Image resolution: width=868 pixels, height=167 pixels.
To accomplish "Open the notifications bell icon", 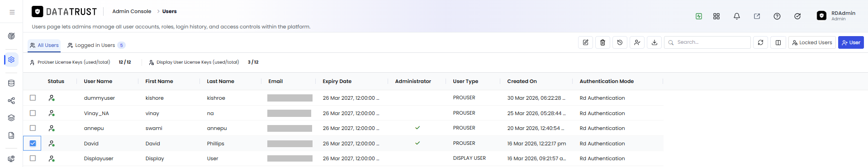I will [737, 16].
